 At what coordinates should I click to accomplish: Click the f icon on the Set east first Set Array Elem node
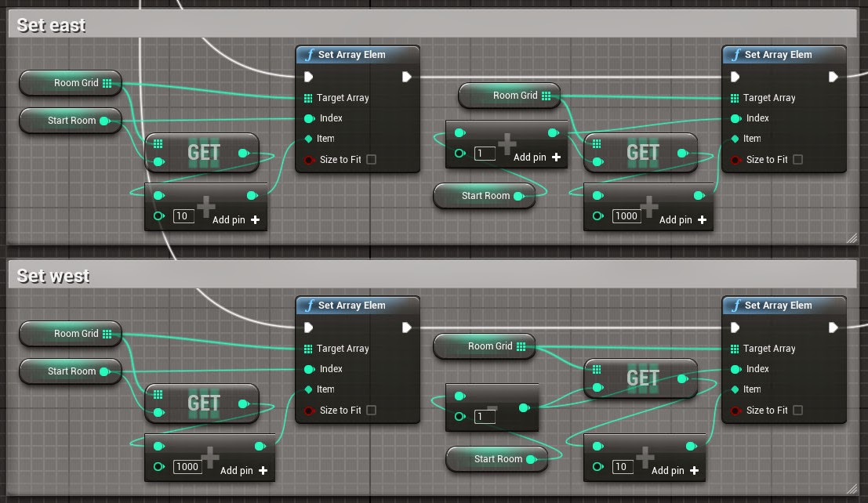309,55
